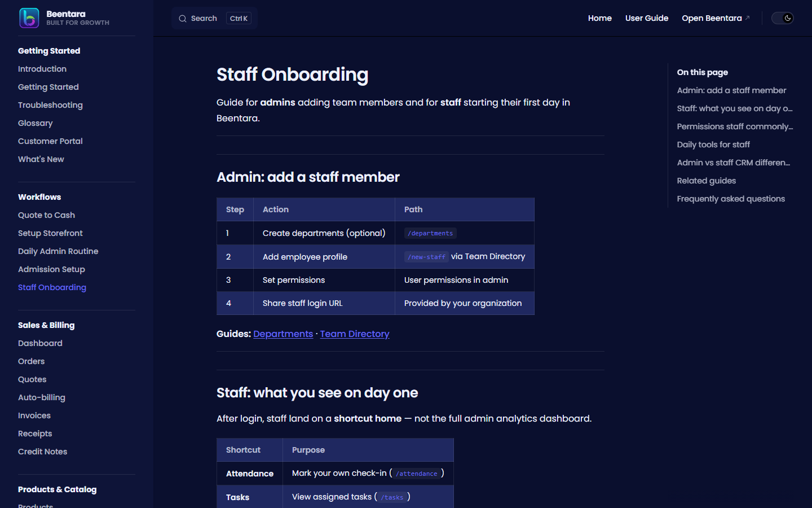The width and height of the screenshot is (812, 508).
Task: Click the 'On this page' heading
Action: (702, 72)
